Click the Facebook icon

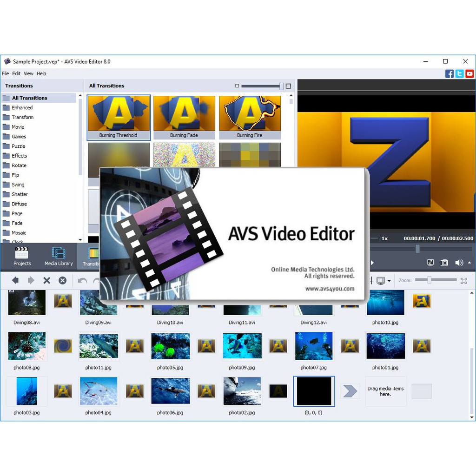coord(450,73)
